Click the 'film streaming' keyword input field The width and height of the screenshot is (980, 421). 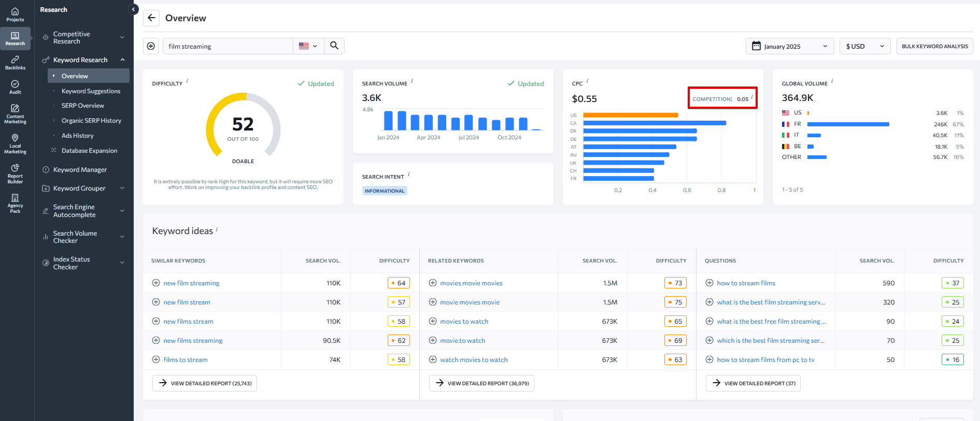[x=228, y=46]
